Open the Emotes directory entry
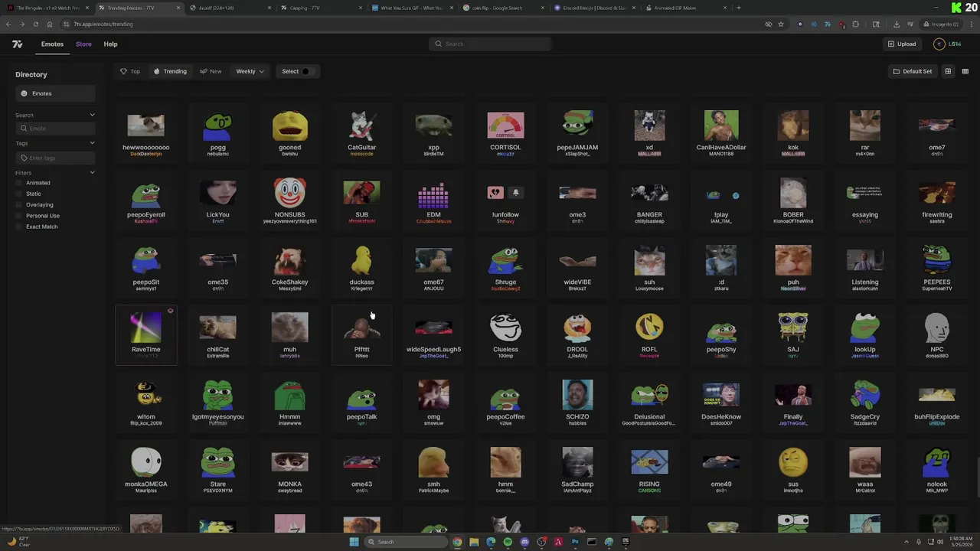The width and height of the screenshot is (980, 551). click(55, 93)
